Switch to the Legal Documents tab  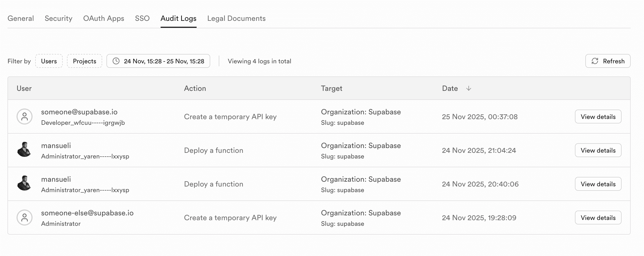tap(236, 18)
